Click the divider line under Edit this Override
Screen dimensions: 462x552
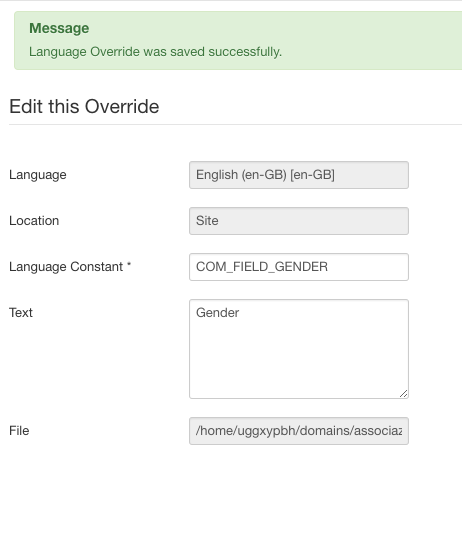[x=235, y=124]
